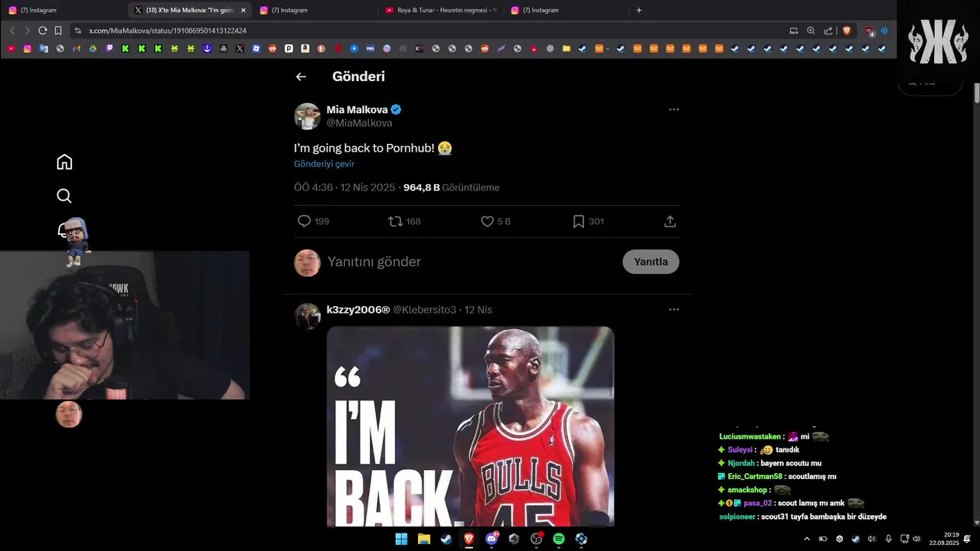Open Amazon bookmark
This screenshot has height=551, width=980.
click(x=305, y=48)
